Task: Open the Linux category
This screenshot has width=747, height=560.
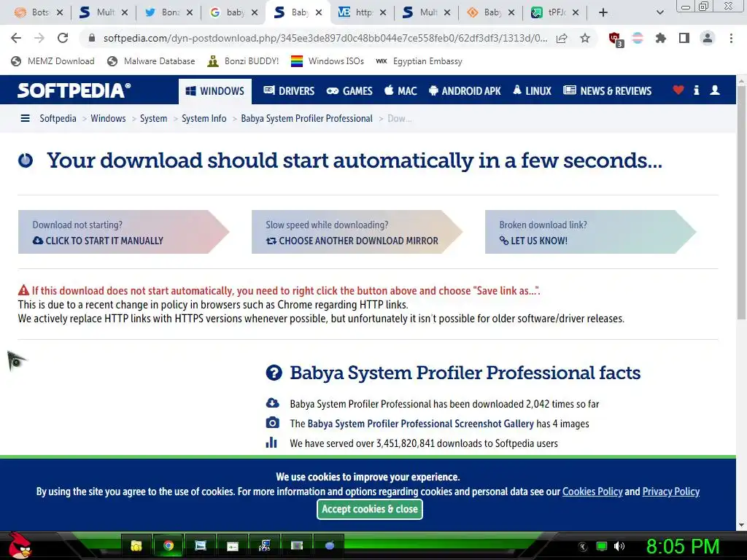Action: point(532,91)
